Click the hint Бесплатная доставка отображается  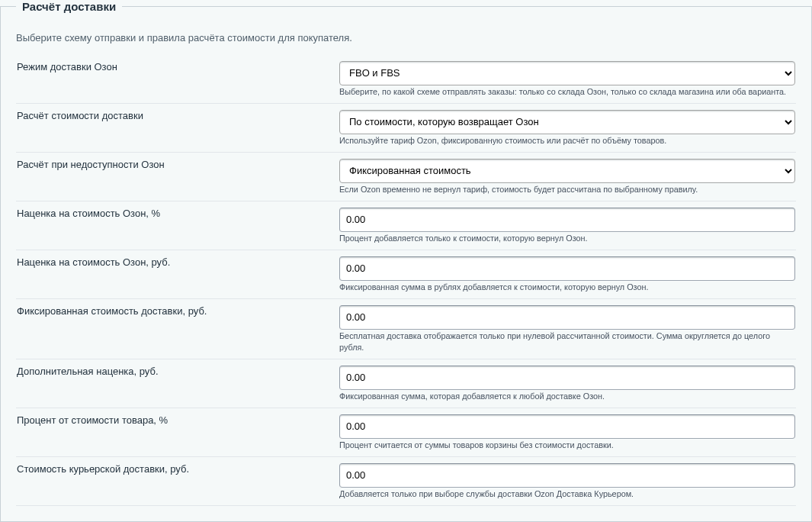554,342
